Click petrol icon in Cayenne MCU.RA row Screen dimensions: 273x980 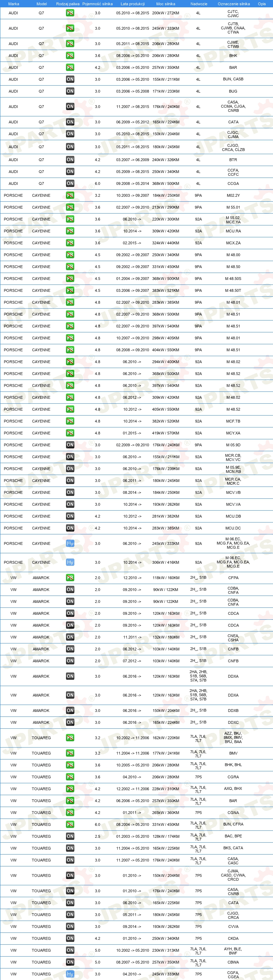coord(70,231)
